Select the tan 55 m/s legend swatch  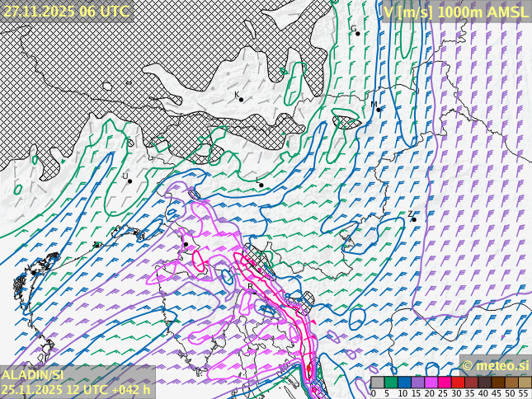coord(524,383)
